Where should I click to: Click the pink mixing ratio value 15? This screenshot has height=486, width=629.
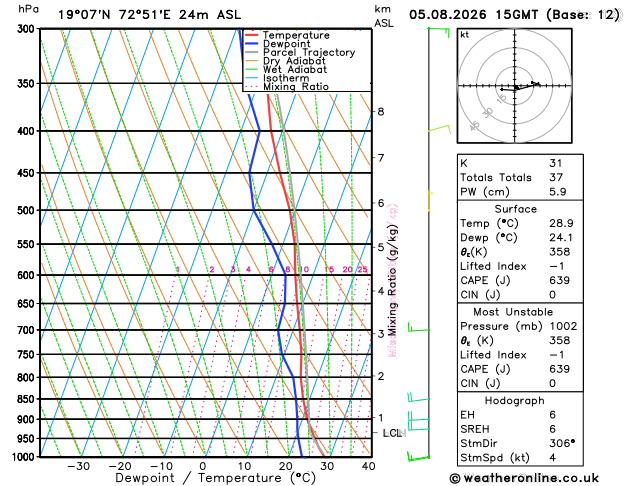(329, 269)
